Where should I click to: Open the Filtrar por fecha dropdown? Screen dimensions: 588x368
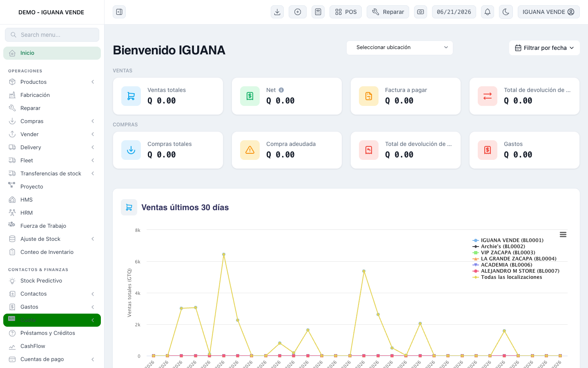(544, 48)
